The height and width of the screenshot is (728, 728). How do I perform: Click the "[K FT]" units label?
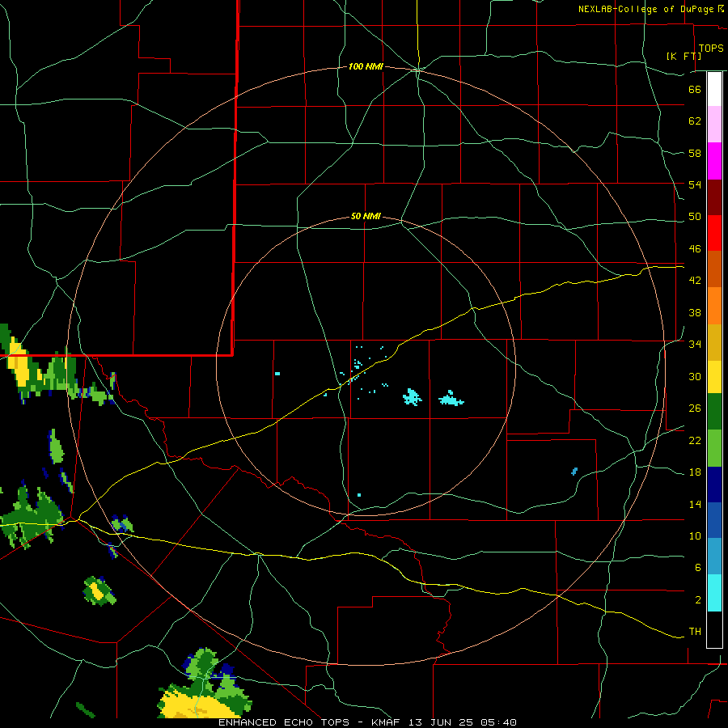[684, 56]
